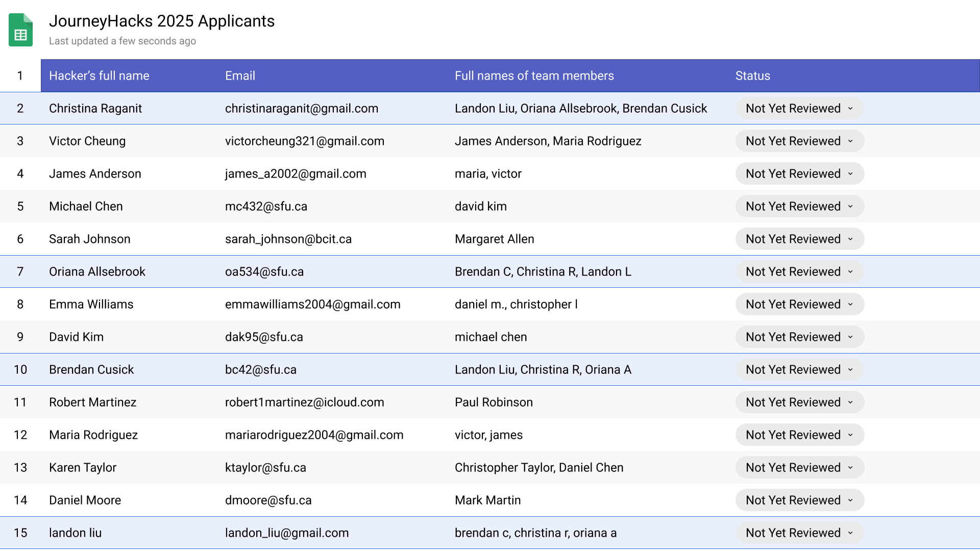
Task: Click the email christinaraganit@gmail.com
Action: point(302,108)
